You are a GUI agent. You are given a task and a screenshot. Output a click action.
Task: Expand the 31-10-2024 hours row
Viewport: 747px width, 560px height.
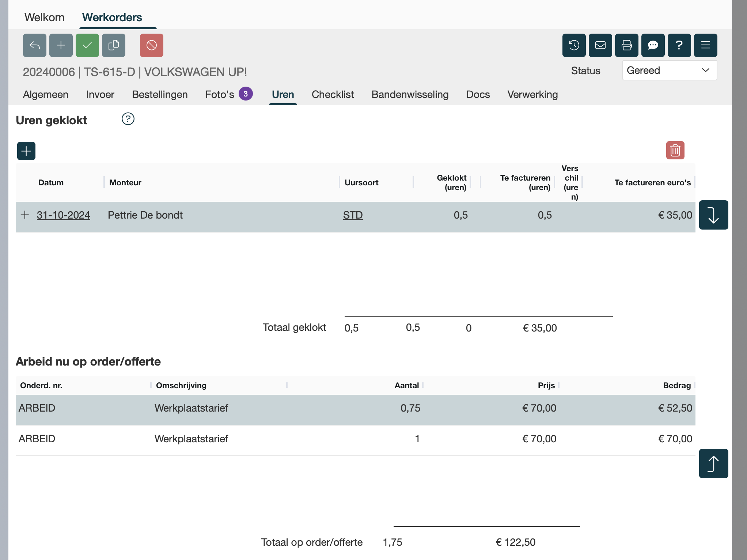pos(25,215)
